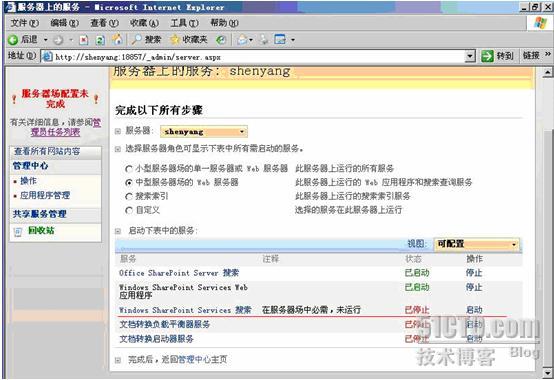Click the Print icon in toolbar

tap(264, 40)
